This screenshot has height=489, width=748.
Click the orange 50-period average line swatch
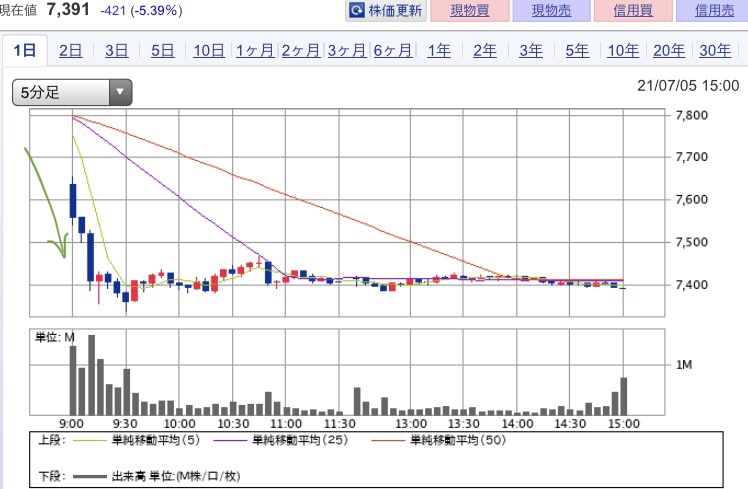(x=387, y=440)
